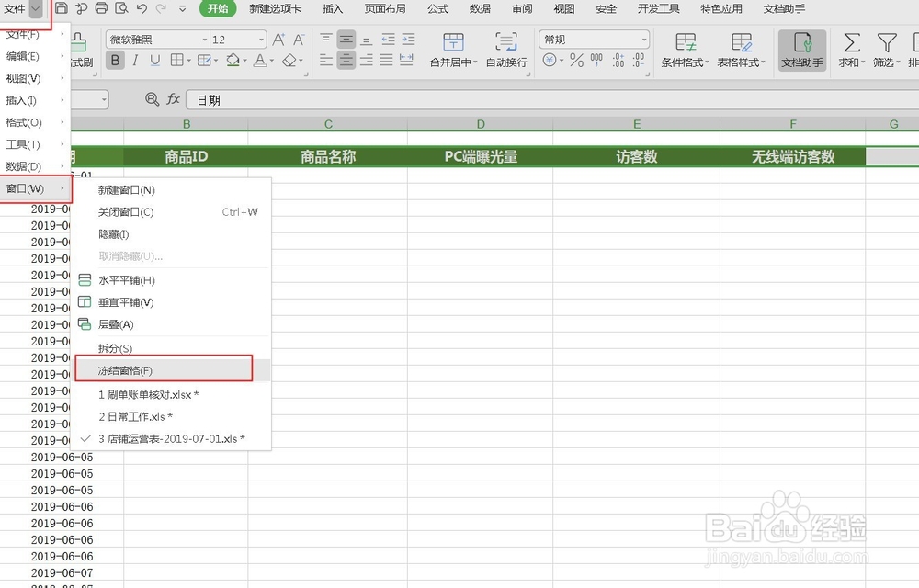The image size is (919, 588).
Task: Toggle center alignment
Action: (346, 60)
